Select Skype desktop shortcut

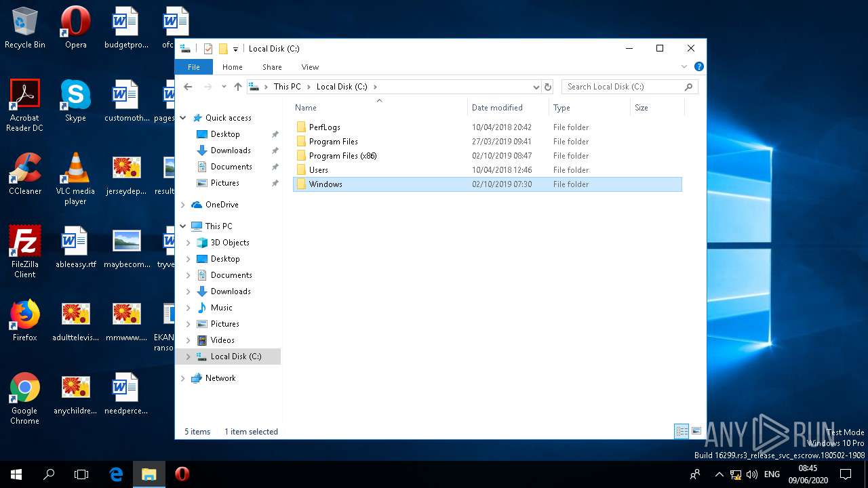(75, 101)
